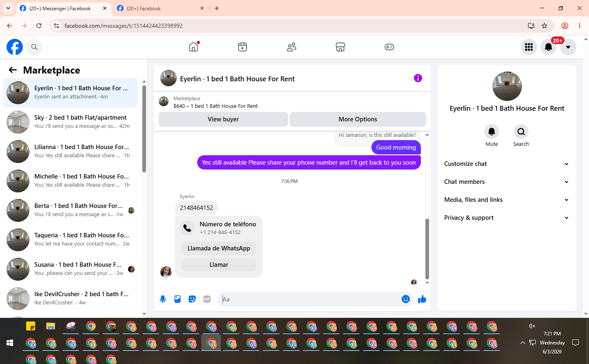Image resolution: width=589 pixels, height=364 pixels.
Task: Click the address bar URL
Action: tap(124, 26)
